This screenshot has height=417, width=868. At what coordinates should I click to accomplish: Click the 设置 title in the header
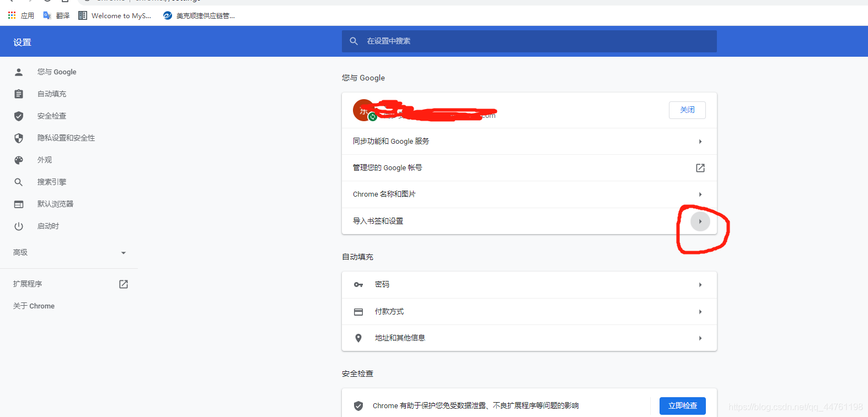(23, 42)
